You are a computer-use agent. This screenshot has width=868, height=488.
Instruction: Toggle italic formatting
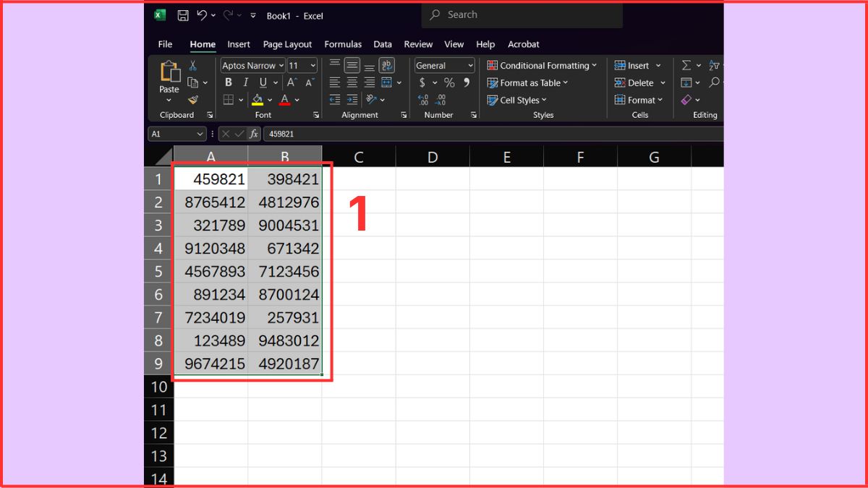point(245,82)
